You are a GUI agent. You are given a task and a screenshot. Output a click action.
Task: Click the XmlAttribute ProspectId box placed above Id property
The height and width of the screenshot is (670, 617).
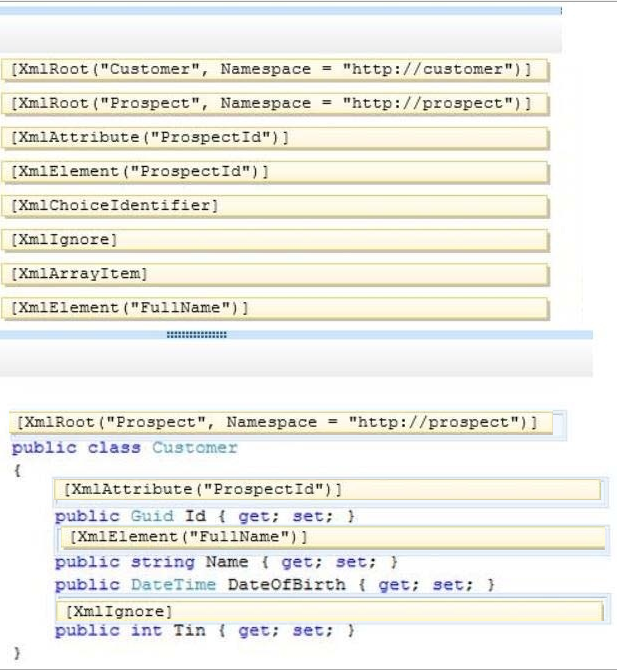click(327, 490)
